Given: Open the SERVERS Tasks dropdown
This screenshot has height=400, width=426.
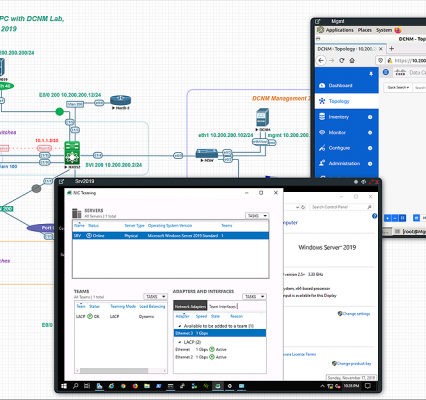Looking at the screenshot, I should [257, 216].
